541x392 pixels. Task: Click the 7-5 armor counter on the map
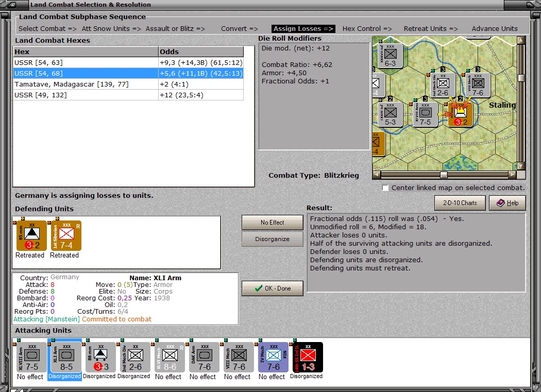[x=426, y=114]
